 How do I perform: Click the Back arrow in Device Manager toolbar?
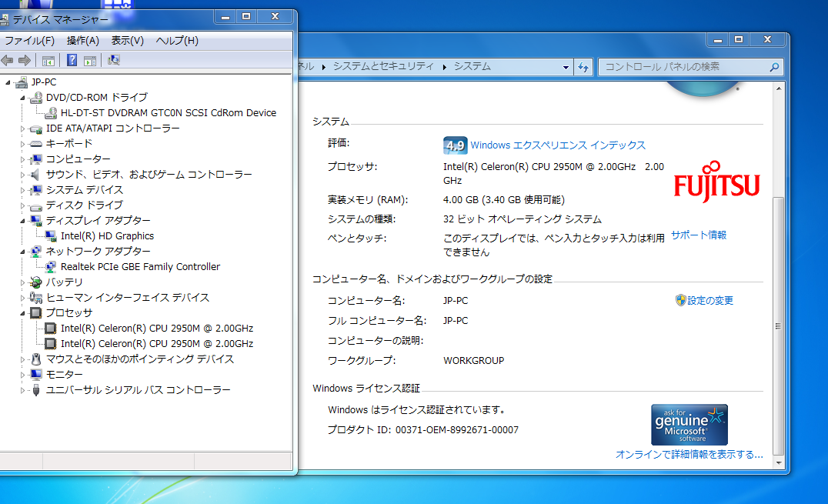pos(7,60)
